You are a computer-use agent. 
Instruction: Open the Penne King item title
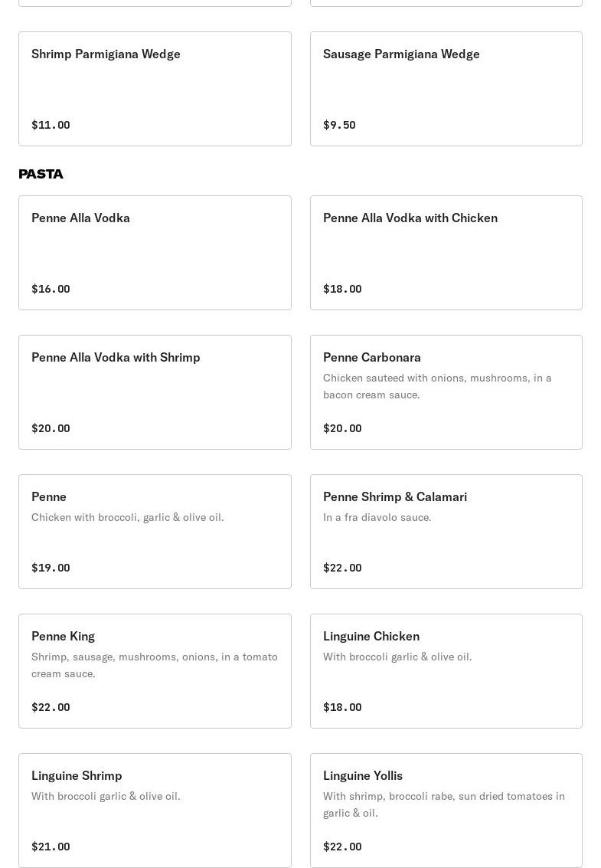click(63, 636)
